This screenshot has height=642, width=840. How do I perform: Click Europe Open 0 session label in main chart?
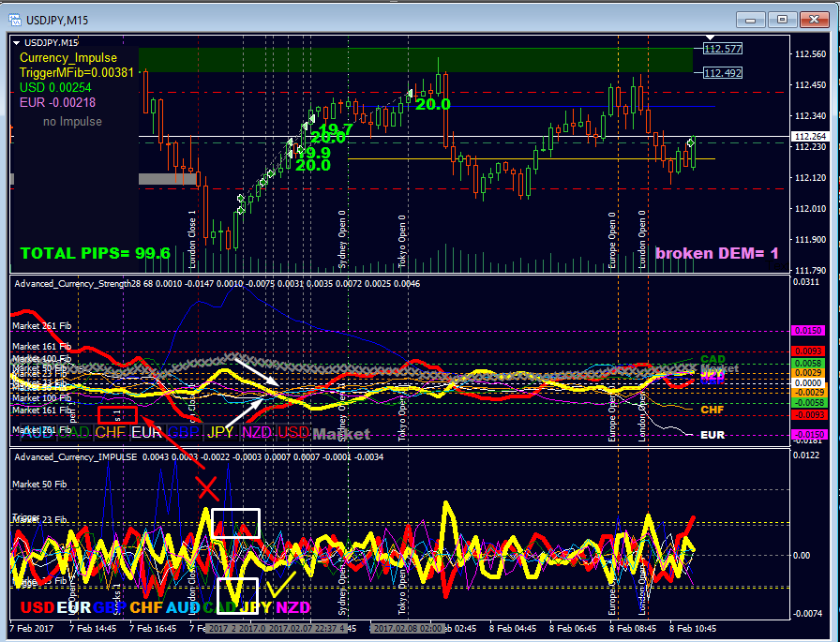pyautogui.click(x=612, y=240)
